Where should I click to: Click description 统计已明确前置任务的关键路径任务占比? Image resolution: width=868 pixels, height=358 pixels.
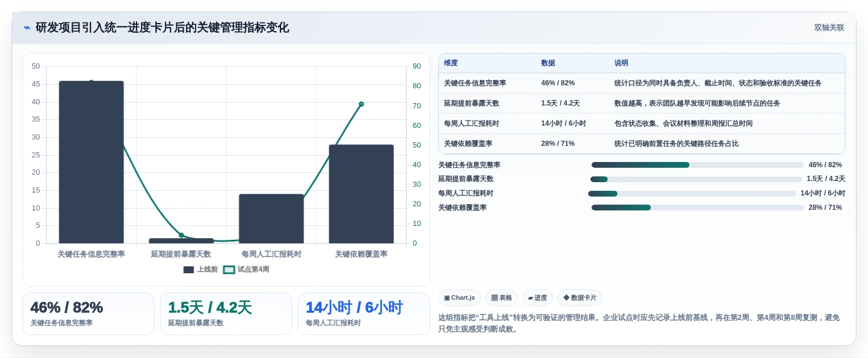(x=677, y=144)
